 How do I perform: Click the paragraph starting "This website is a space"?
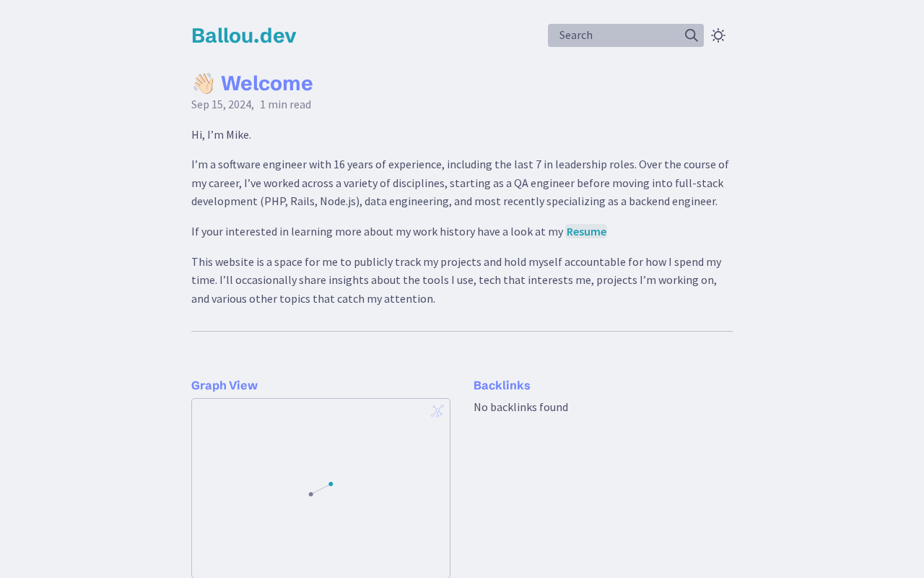(456, 280)
